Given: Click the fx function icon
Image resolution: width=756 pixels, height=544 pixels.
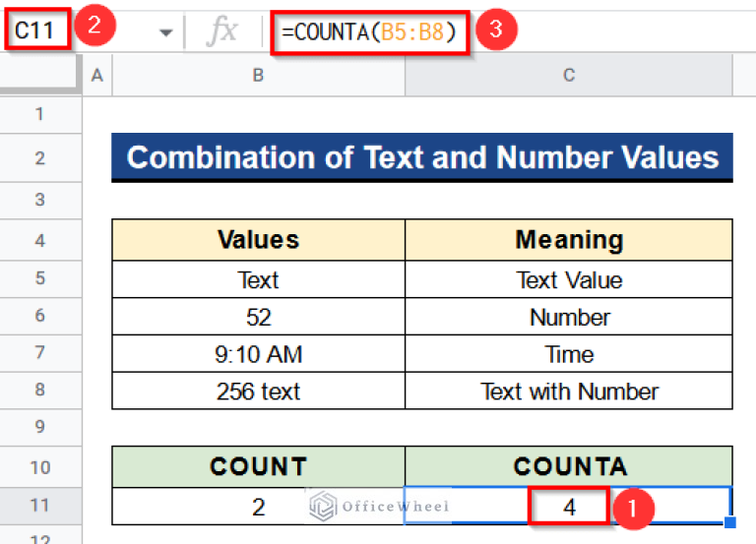Looking at the screenshot, I should point(221,31).
